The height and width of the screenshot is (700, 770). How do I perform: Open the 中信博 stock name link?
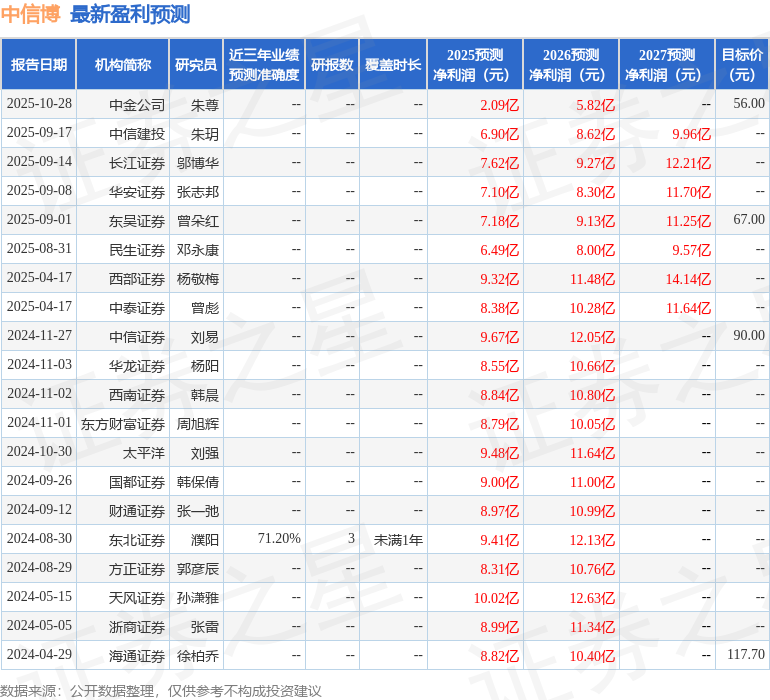click(x=30, y=14)
